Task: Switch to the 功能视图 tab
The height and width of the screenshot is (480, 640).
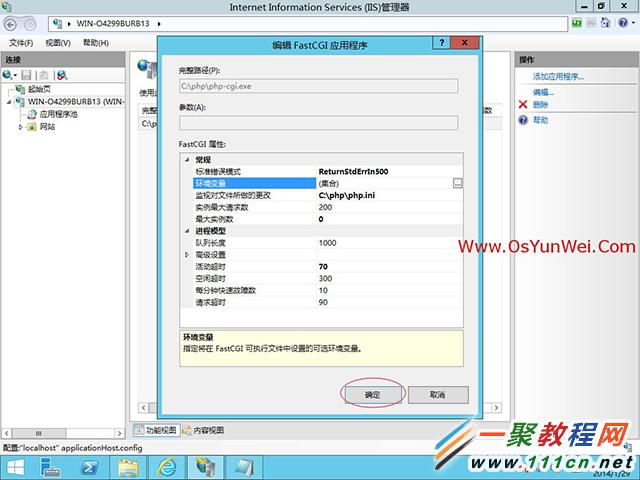Action: (156, 430)
